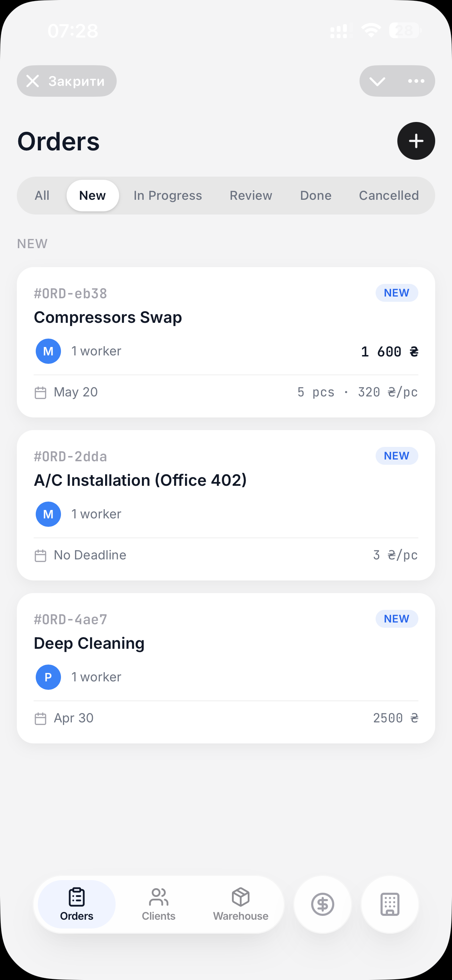Select the Done filter tab
Image resolution: width=452 pixels, height=980 pixels.
click(x=315, y=196)
